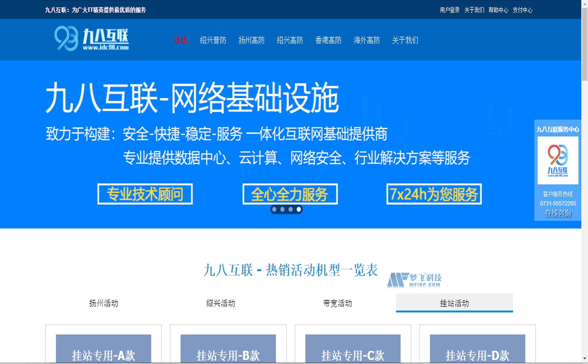Screen dimensions: 588x364
Task: Select 扬州高防 from the navigation bar
Action: click(252, 40)
